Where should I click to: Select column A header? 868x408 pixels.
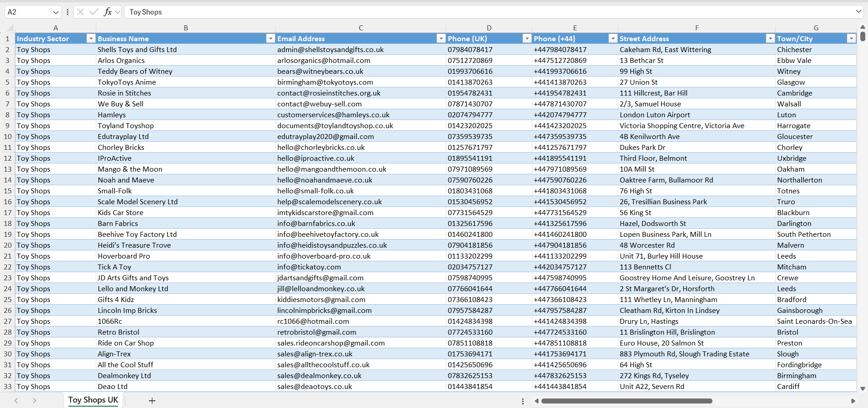56,28
